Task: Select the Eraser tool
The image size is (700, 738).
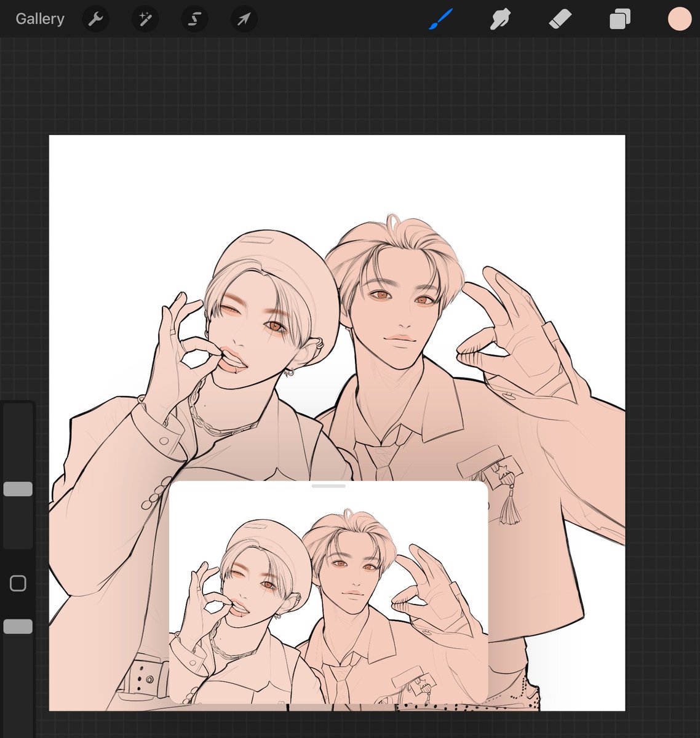Action: (x=560, y=20)
